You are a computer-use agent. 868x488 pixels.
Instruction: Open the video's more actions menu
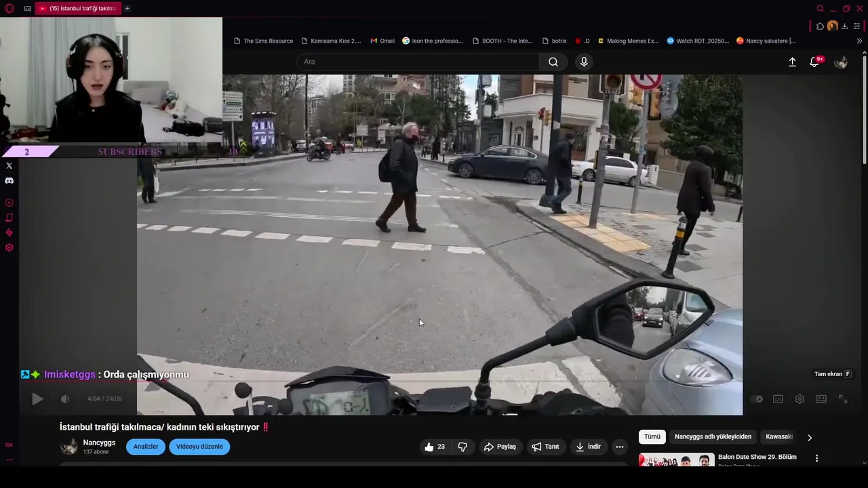(x=619, y=447)
